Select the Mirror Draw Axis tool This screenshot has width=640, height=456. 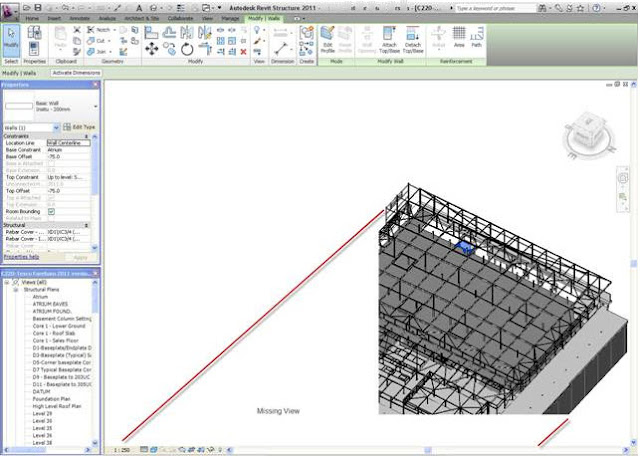point(204,32)
